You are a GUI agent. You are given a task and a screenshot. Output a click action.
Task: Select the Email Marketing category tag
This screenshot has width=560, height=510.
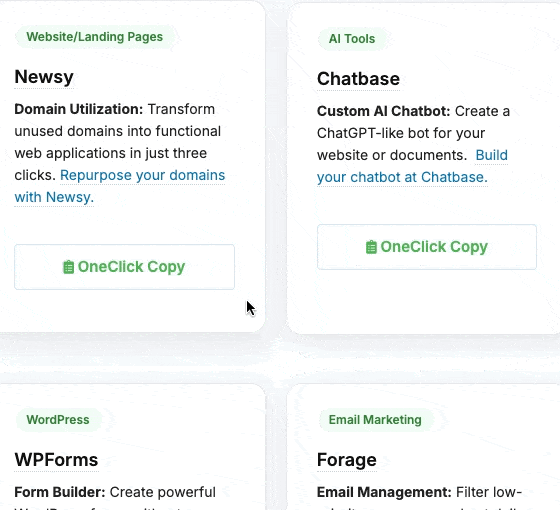coord(375,420)
